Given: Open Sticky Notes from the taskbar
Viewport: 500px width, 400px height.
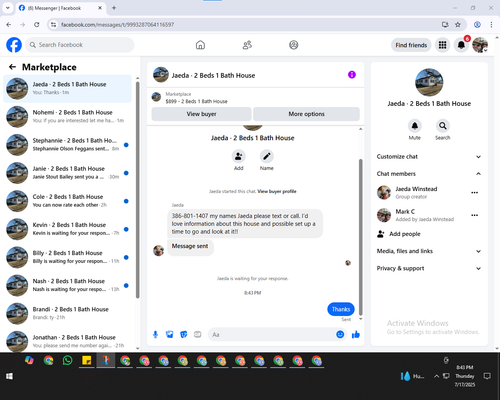Looking at the screenshot, I should click(87, 360).
